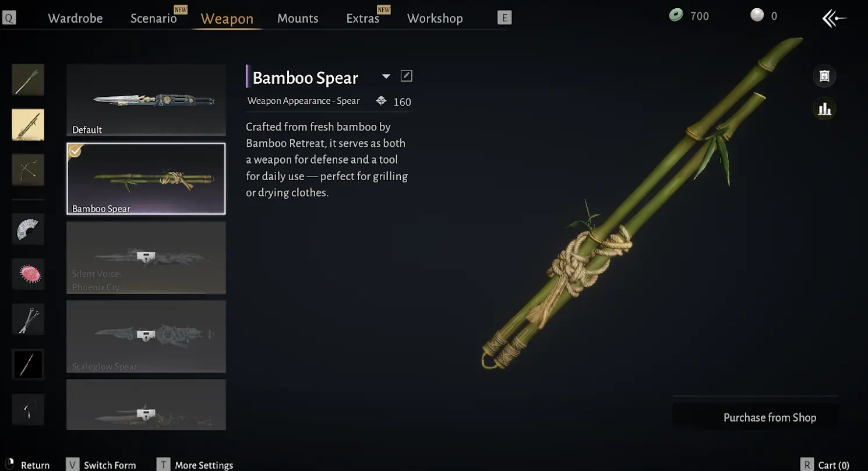Click the back arrow icon at top right
This screenshot has height=471, width=868.
[x=834, y=18]
